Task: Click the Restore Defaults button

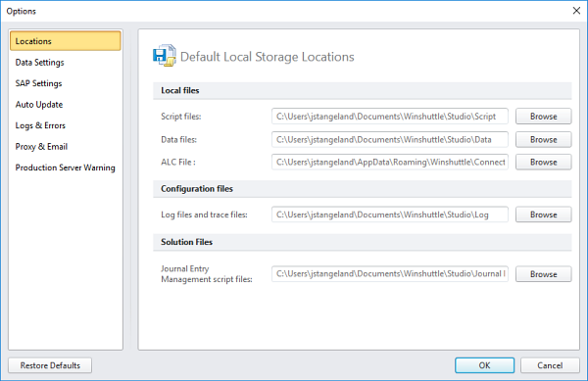Action: [x=50, y=365]
